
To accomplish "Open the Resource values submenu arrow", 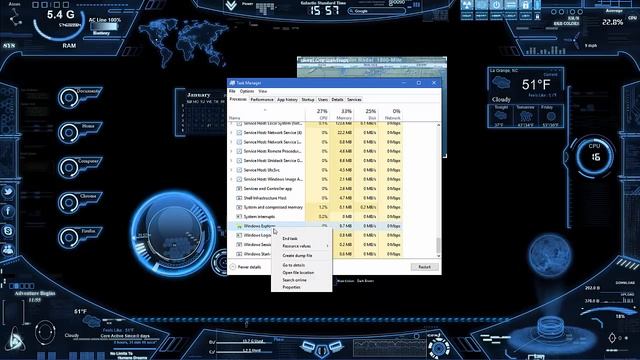I will [x=327, y=246].
